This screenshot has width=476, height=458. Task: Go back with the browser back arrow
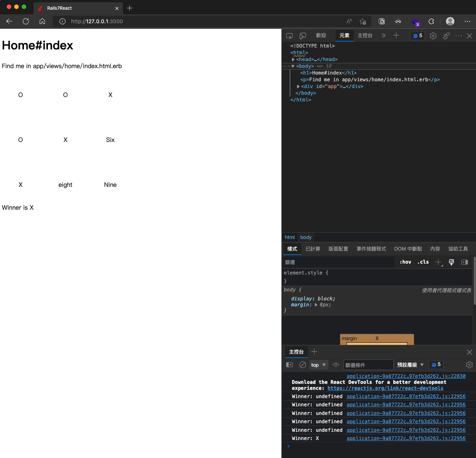9,21
